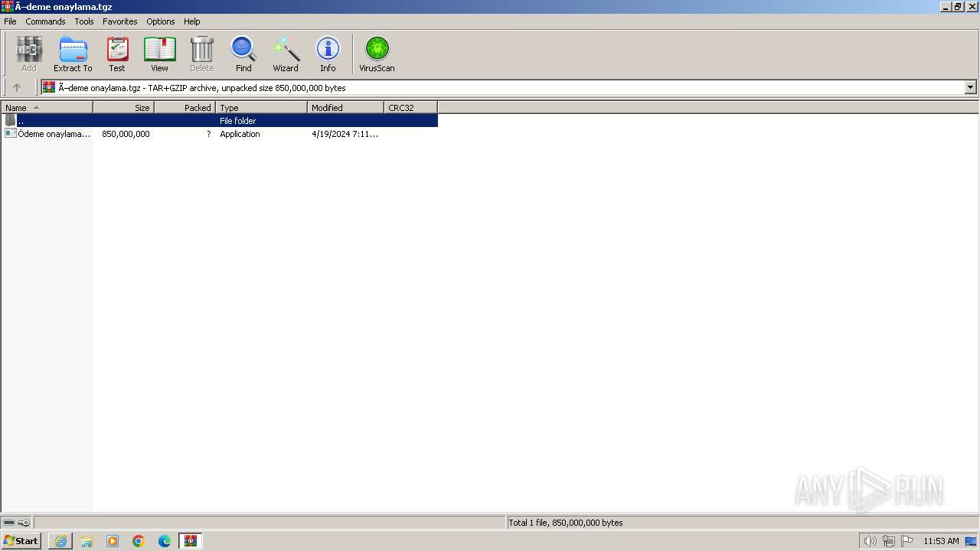
Task: Open the File menu
Action: pos(10,21)
